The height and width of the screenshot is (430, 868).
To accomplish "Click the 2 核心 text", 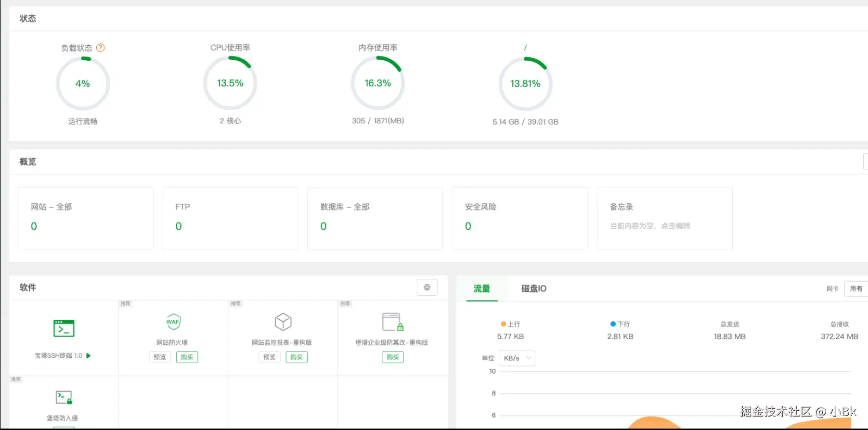I will (x=230, y=121).
